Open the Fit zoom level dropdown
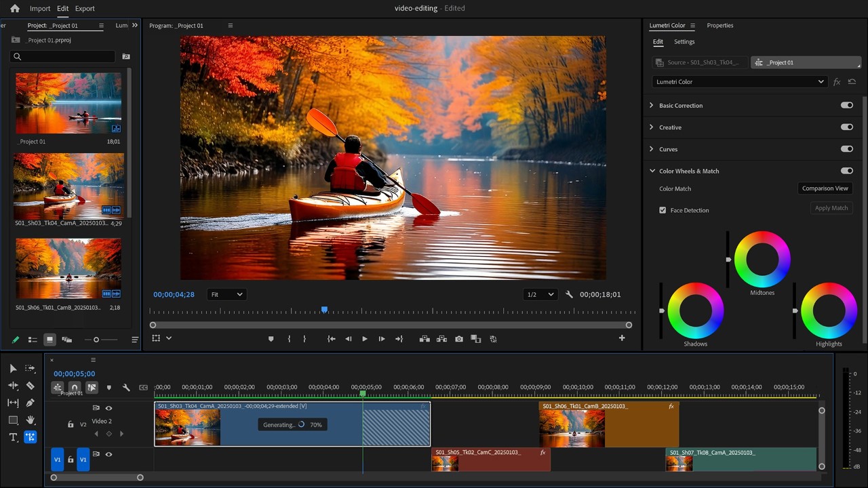This screenshot has height=488, width=868. click(226, 294)
